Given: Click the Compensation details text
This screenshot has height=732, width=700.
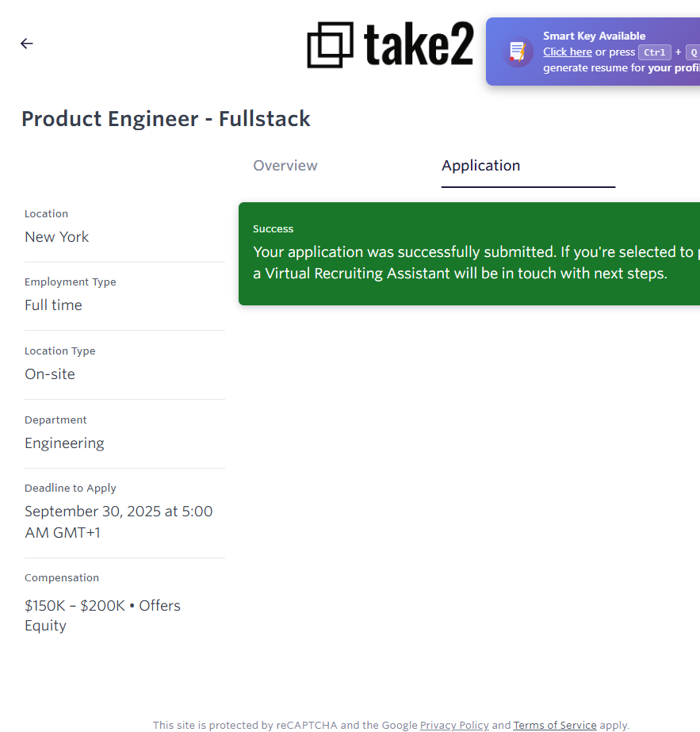Looking at the screenshot, I should pyautogui.click(x=102, y=615).
